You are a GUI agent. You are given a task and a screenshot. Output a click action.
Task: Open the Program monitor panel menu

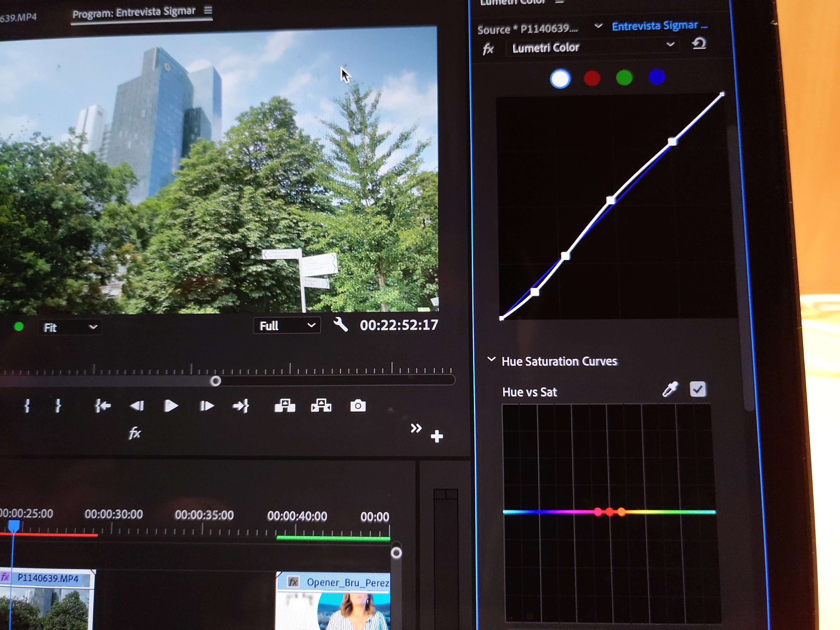[208, 10]
